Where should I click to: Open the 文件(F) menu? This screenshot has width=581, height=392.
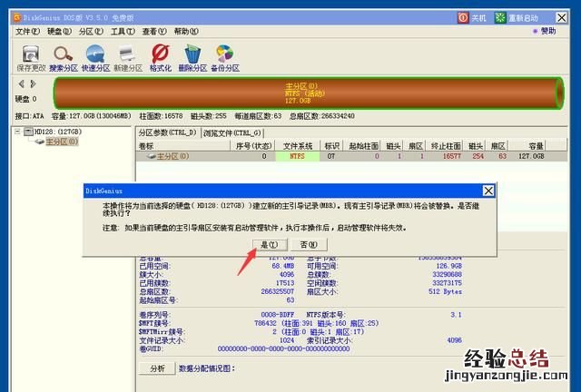[x=28, y=31]
